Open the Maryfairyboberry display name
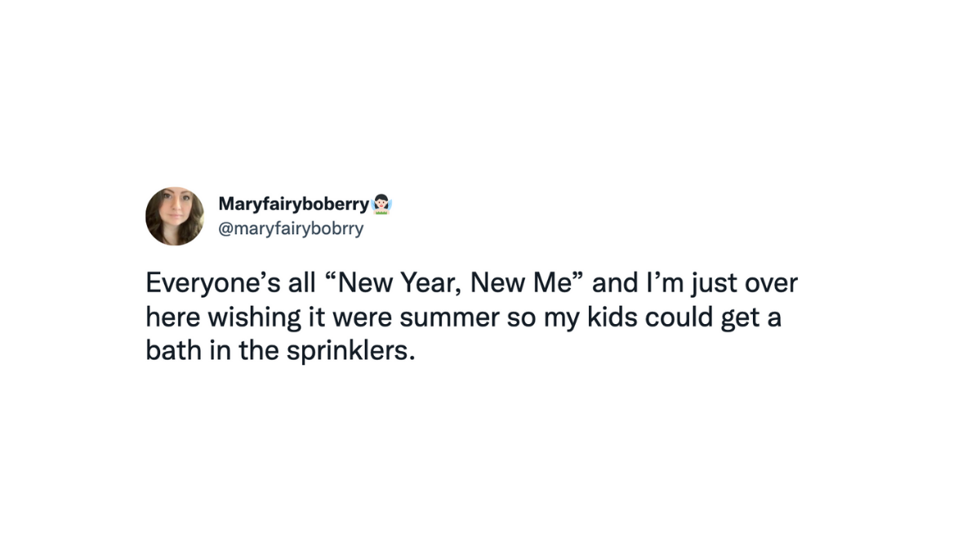 [x=293, y=203]
